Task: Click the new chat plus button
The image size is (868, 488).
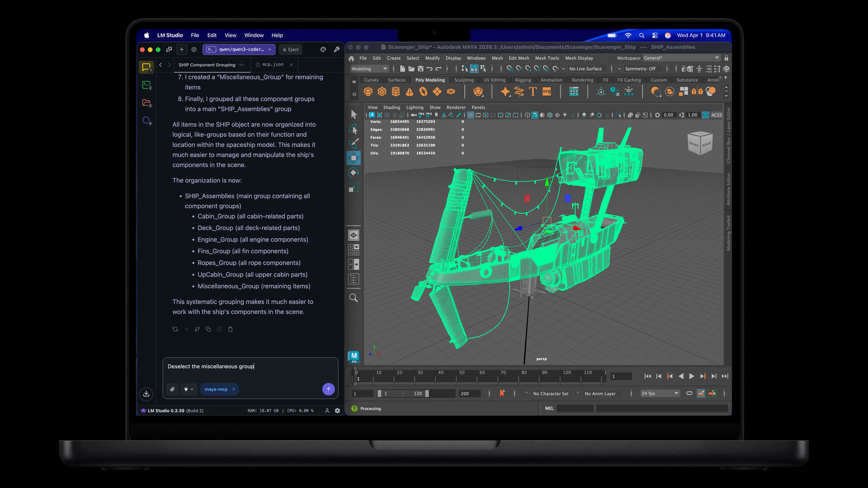Action: click(181, 50)
